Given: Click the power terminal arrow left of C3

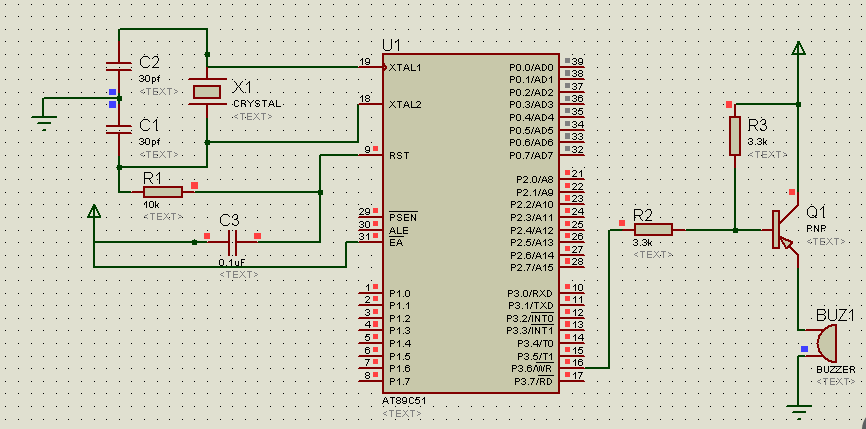Looking at the screenshot, I should click(94, 211).
